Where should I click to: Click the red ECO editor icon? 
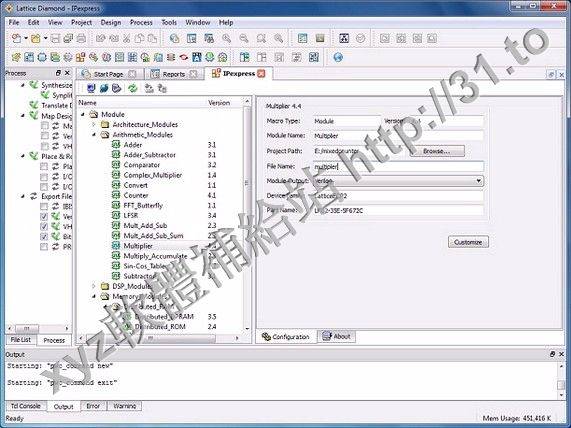184,57
